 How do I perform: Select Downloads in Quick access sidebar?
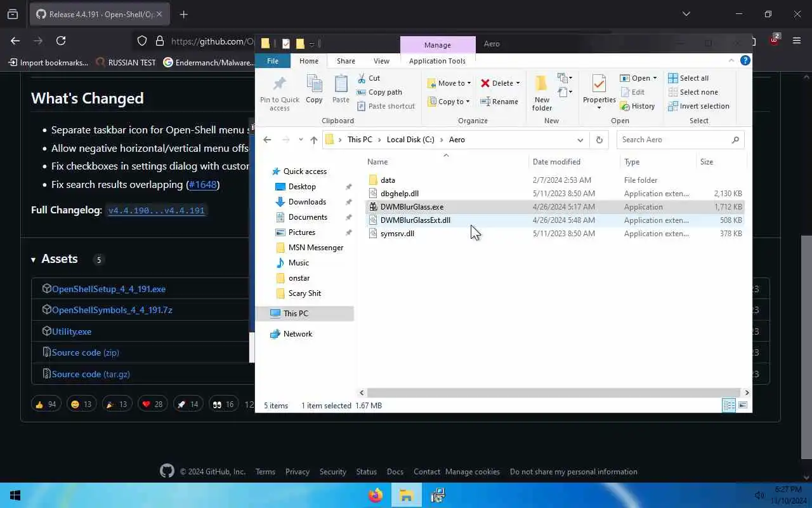point(307,202)
